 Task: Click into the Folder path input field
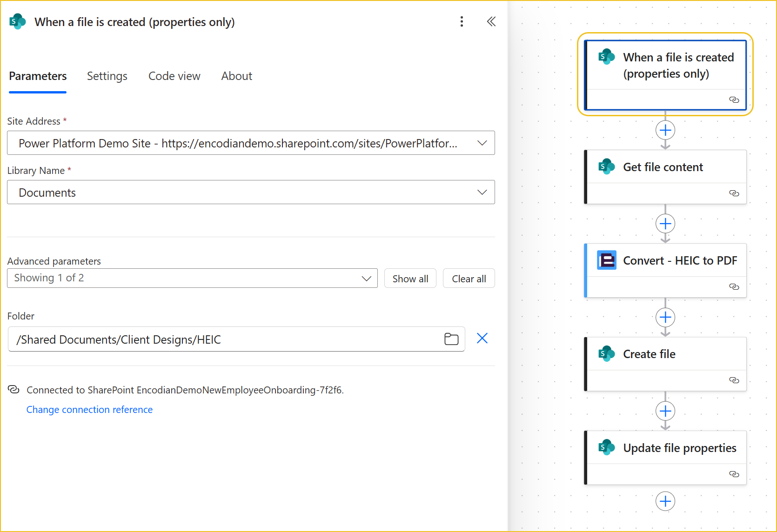point(223,339)
